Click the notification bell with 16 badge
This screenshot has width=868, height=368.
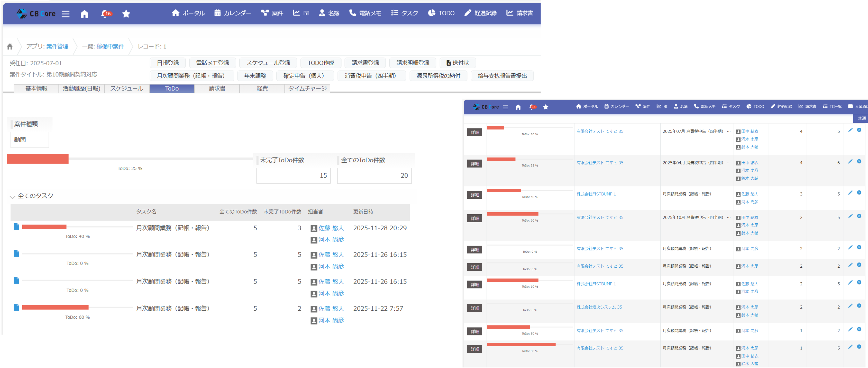pyautogui.click(x=105, y=14)
